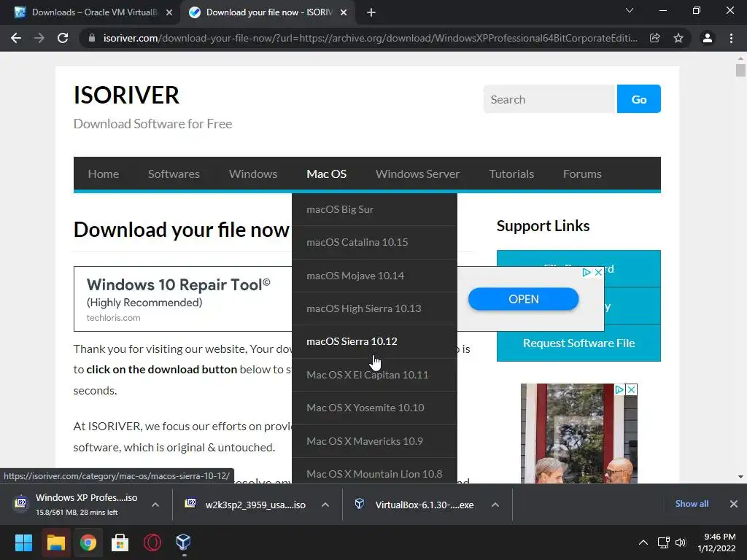Select the Download your file now tab
The width and height of the screenshot is (747, 560).
coord(267,12)
